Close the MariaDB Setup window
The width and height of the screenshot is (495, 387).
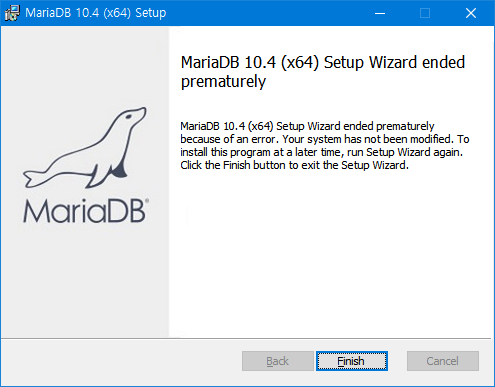471,13
